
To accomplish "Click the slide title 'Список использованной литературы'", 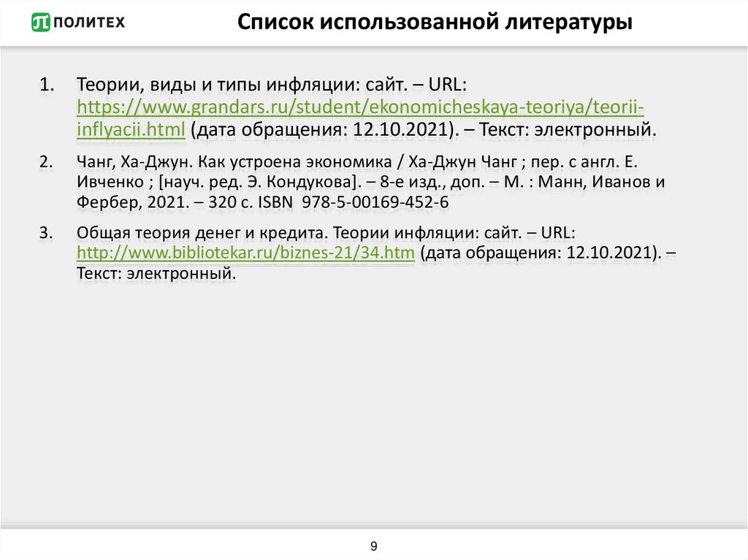I will pyautogui.click(x=435, y=22).
